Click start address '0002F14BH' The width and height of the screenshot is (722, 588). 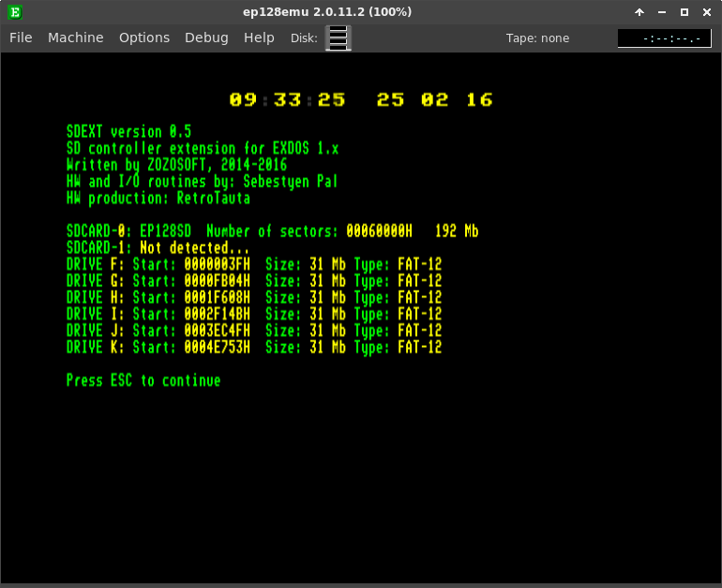point(218,314)
